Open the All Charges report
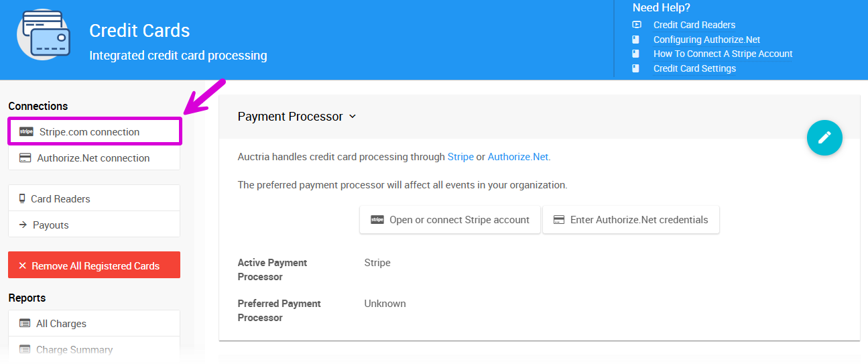Viewport: 868px width, 364px height. (x=61, y=324)
